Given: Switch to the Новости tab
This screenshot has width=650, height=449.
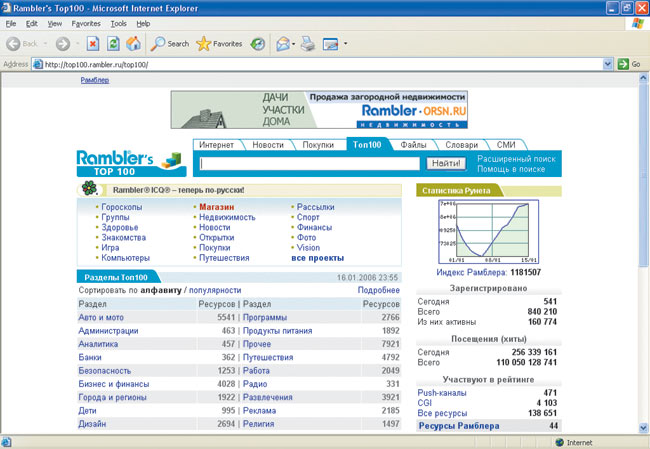Looking at the screenshot, I should 268,145.
